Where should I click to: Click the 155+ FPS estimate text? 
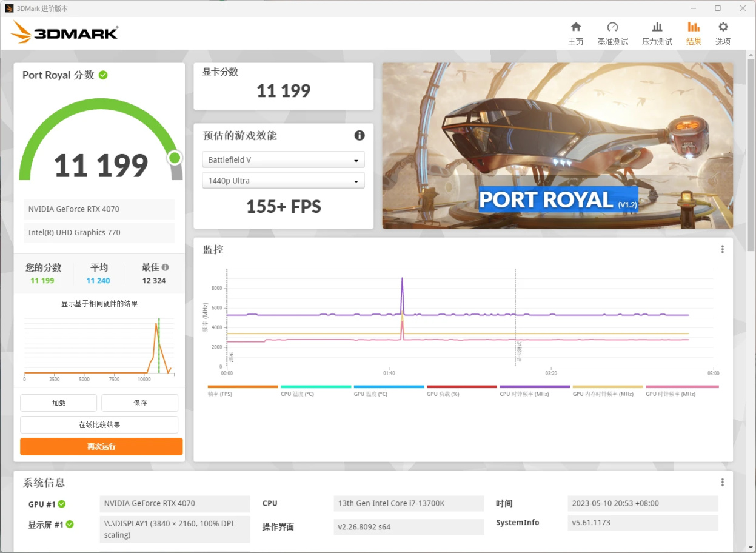pyautogui.click(x=284, y=207)
